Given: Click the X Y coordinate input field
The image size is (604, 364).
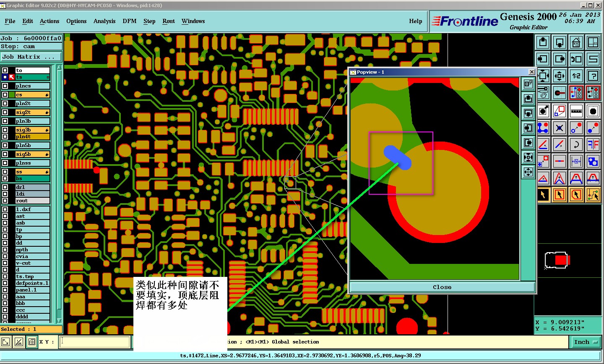Looking at the screenshot, I should click(x=95, y=342).
